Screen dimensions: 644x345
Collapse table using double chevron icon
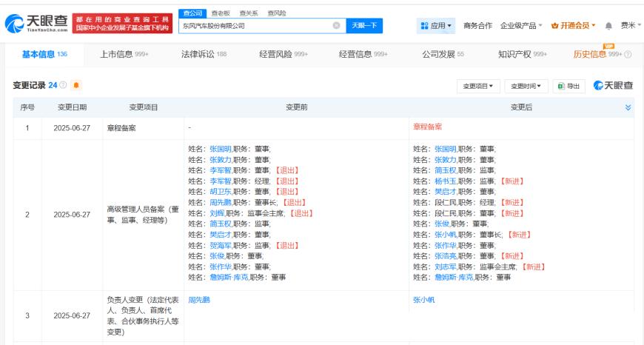coord(628,107)
